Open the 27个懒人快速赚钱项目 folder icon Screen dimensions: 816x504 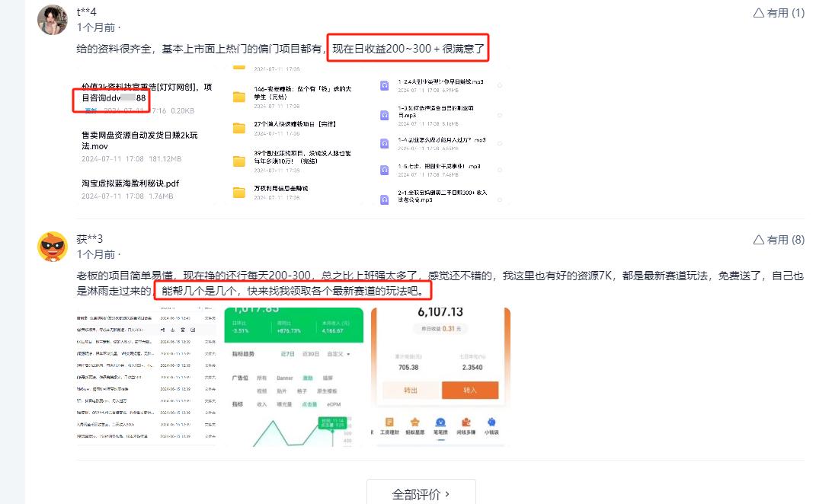[x=238, y=129]
